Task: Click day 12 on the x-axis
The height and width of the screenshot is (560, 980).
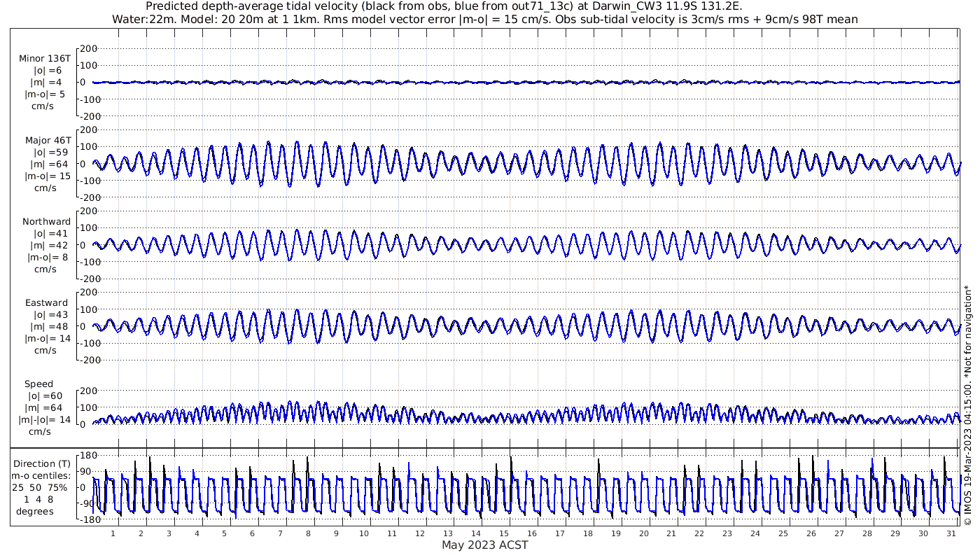Action: point(420,533)
